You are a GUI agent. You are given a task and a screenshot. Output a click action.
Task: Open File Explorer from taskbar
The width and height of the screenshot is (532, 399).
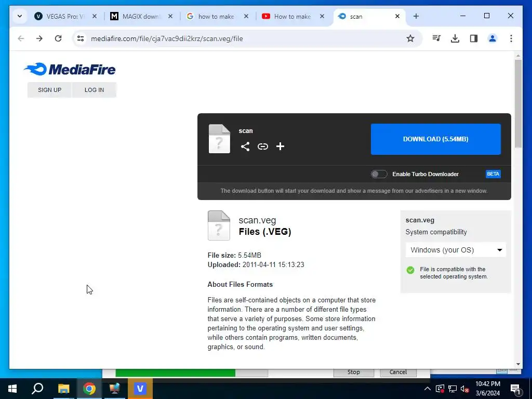click(63, 389)
